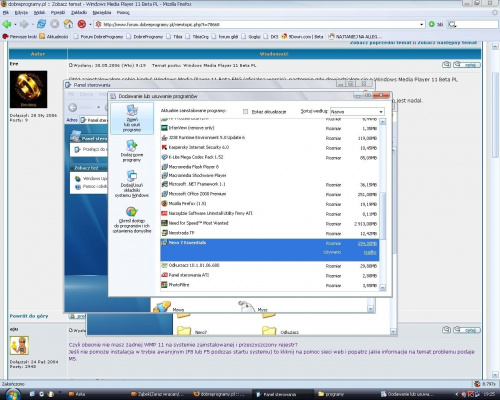Go back with Firefox's green back arrow

click(6, 24)
